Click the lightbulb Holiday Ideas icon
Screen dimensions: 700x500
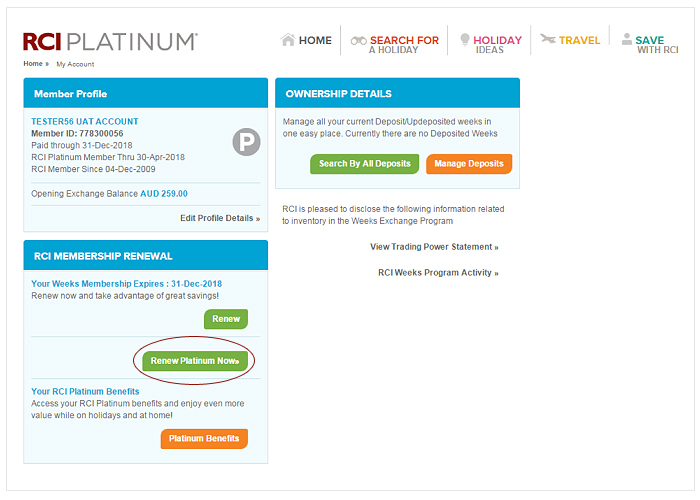point(465,39)
